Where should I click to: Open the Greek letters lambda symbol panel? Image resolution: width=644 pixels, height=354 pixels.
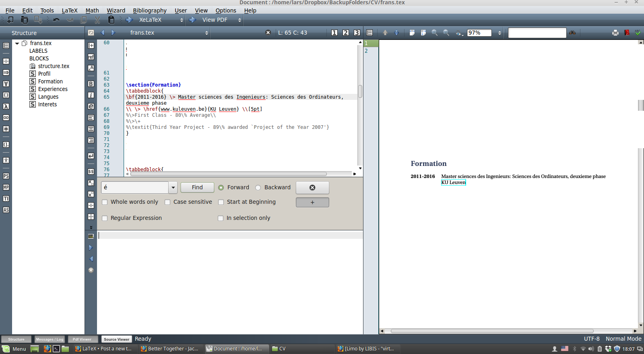[x=6, y=106]
